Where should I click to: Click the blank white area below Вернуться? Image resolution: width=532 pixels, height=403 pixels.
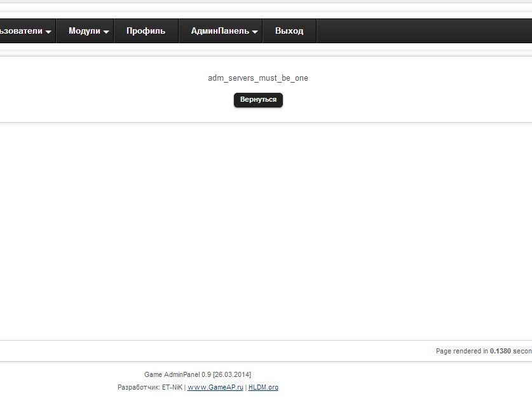[257, 222]
